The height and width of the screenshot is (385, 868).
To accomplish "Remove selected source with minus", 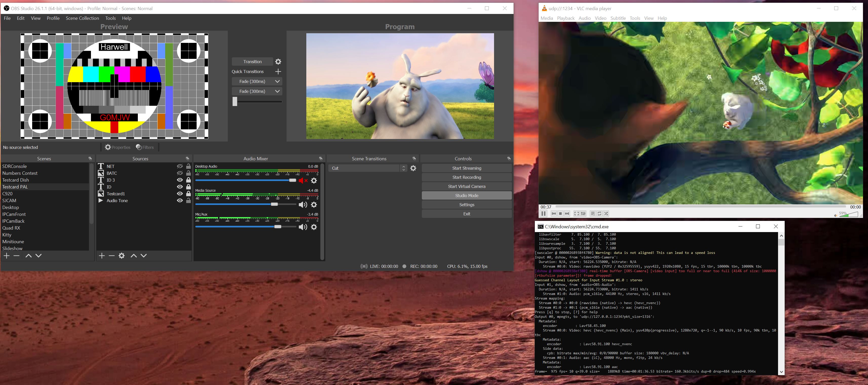I will click(x=111, y=256).
